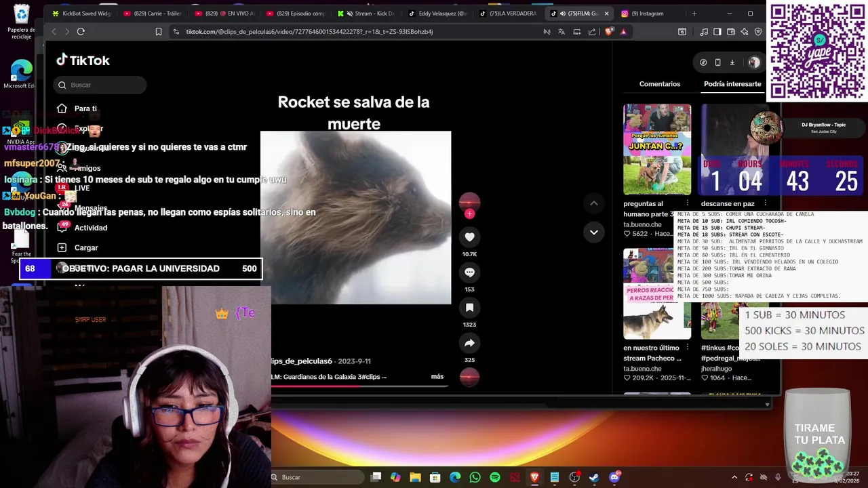Switch to the Comentarios tab
The image size is (868, 488).
[660, 84]
